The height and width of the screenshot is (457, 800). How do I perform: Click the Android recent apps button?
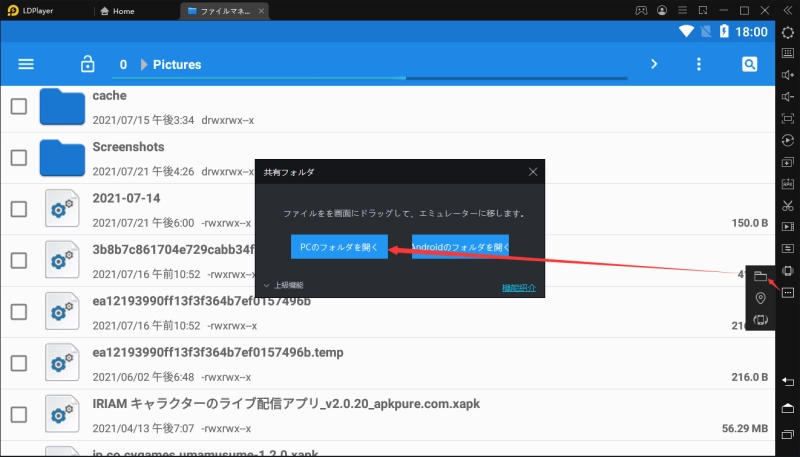(788, 435)
